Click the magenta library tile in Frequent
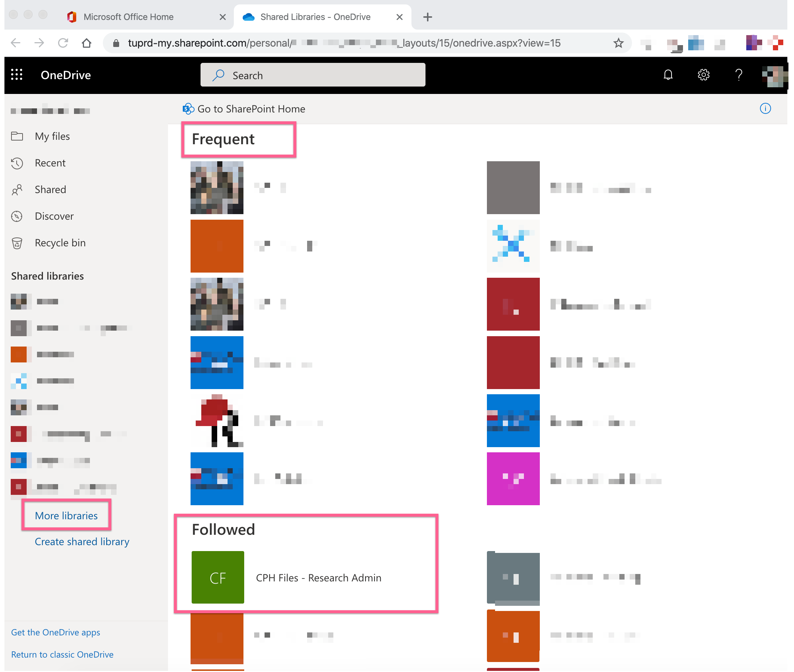The image size is (794, 672). (513, 479)
